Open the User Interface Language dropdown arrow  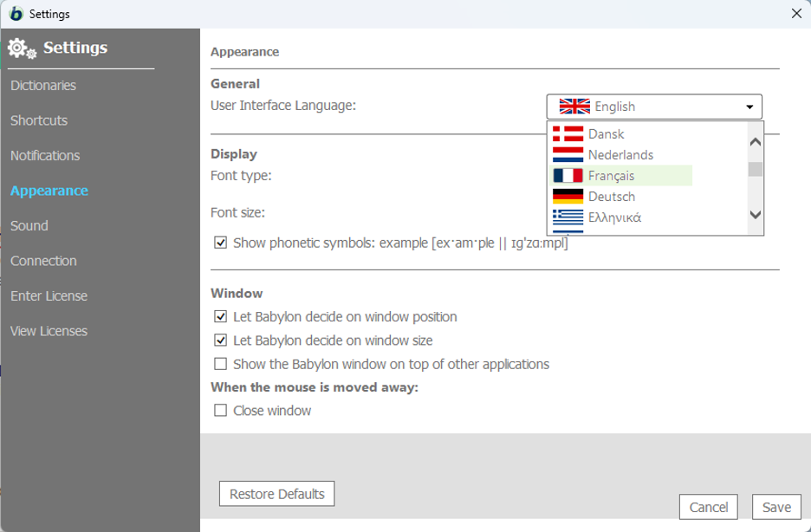click(749, 107)
